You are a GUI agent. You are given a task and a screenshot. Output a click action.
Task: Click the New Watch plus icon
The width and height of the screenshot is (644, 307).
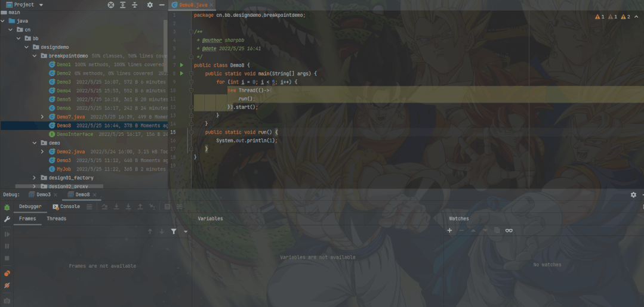[450, 231]
